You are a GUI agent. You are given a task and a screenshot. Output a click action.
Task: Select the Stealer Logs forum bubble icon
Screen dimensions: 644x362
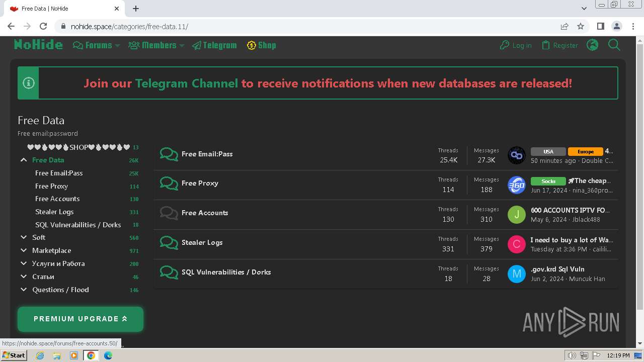pos(169,243)
